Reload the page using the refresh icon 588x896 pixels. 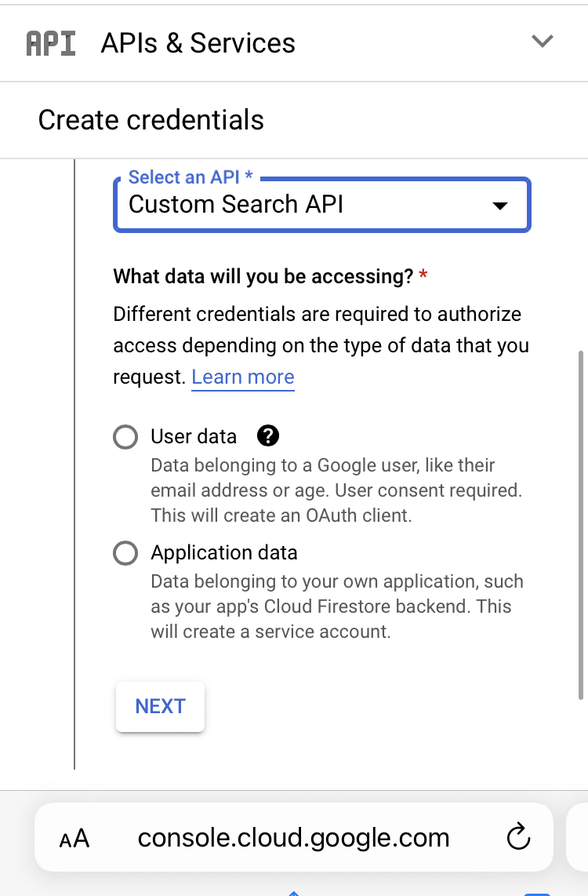click(x=517, y=837)
